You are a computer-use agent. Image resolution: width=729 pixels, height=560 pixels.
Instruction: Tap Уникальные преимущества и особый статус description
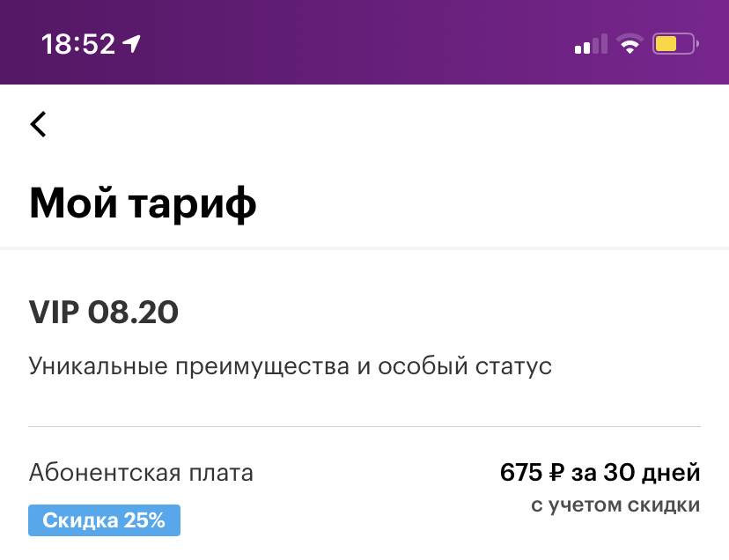point(291,366)
